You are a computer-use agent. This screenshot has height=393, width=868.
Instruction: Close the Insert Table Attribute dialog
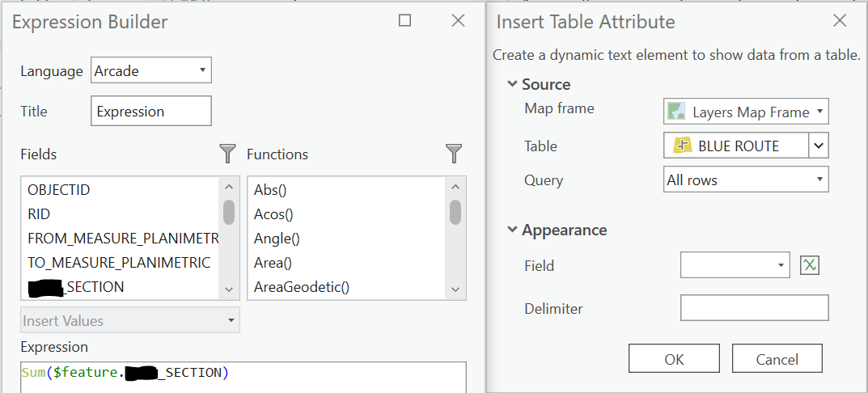point(839,21)
